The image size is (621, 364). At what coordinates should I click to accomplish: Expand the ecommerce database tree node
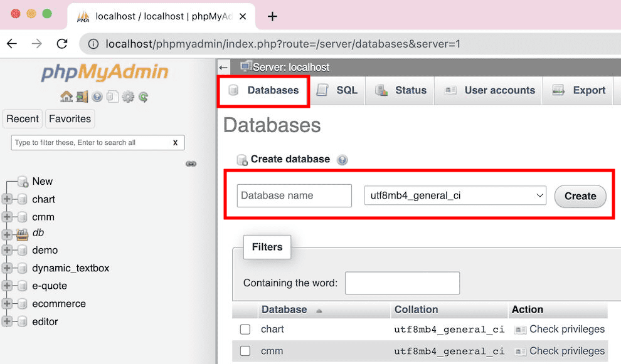(x=7, y=303)
